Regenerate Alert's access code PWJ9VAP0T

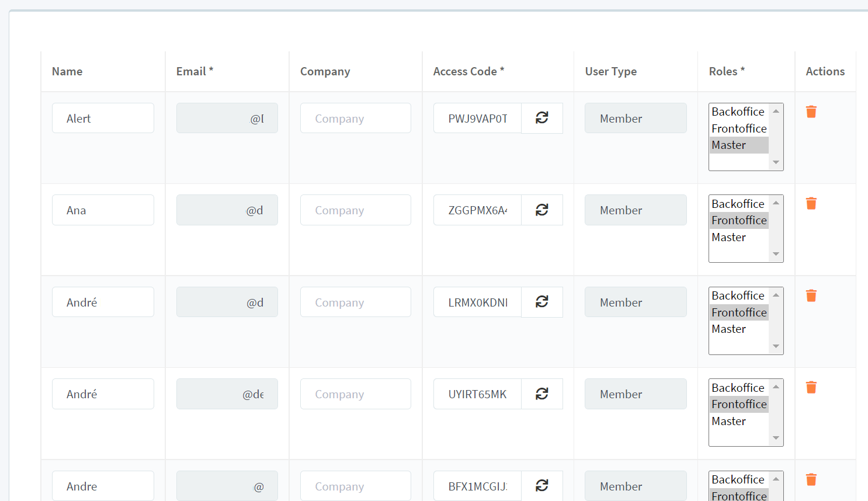(541, 118)
